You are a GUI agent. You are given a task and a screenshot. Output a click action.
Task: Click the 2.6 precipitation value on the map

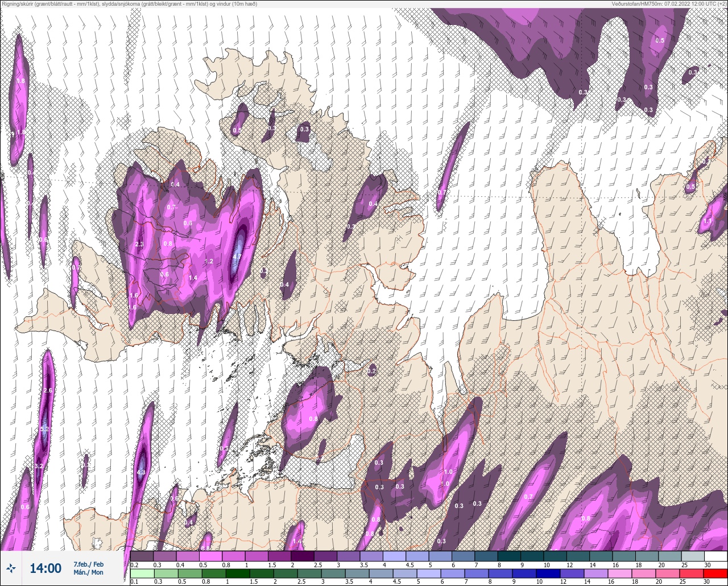tap(48, 390)
